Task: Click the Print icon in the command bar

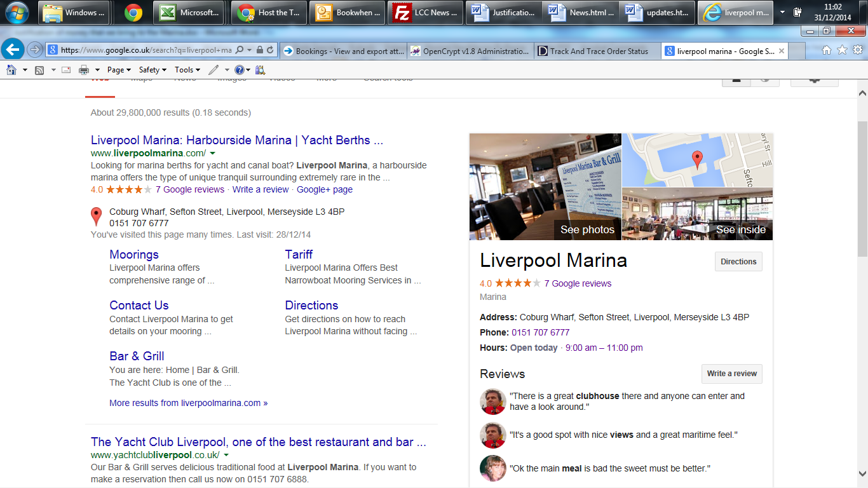Action: 84,70
